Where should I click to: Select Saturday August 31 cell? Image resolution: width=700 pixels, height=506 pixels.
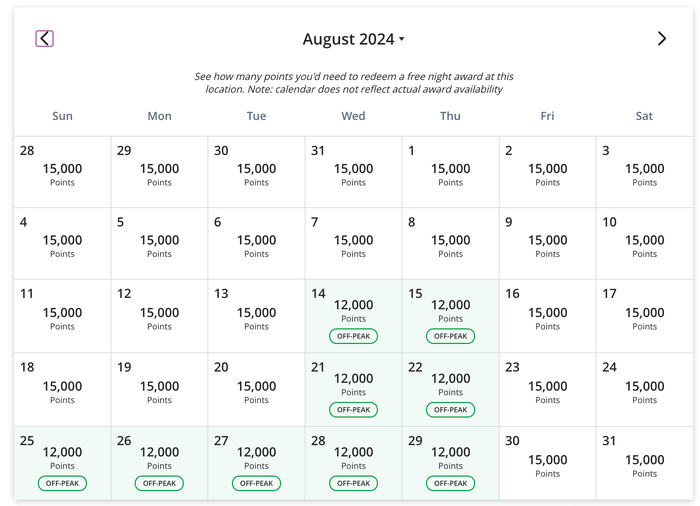click(x=645, y=463)
